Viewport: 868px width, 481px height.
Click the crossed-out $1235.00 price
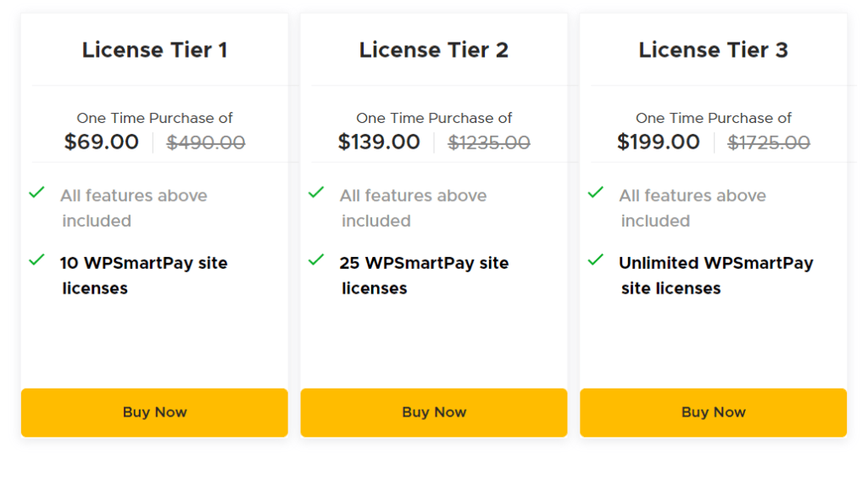coord(489,143)
